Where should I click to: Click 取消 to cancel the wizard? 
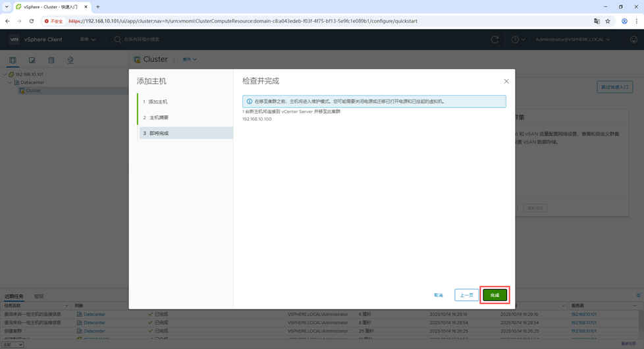click(x=439, y=295)
